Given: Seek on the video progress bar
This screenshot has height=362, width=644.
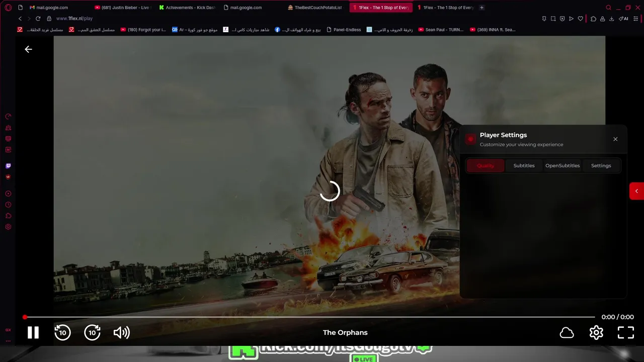Looking at the screenshot, I should 309,317.
